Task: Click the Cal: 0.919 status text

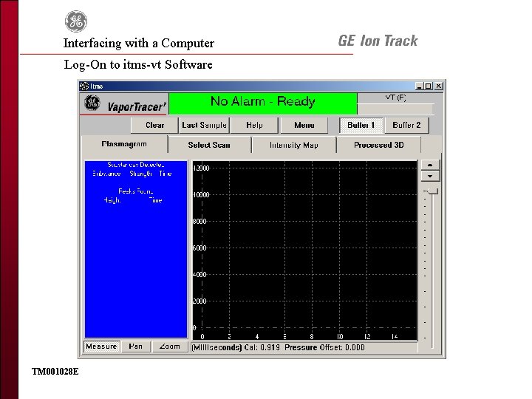Action: (262, 348)
